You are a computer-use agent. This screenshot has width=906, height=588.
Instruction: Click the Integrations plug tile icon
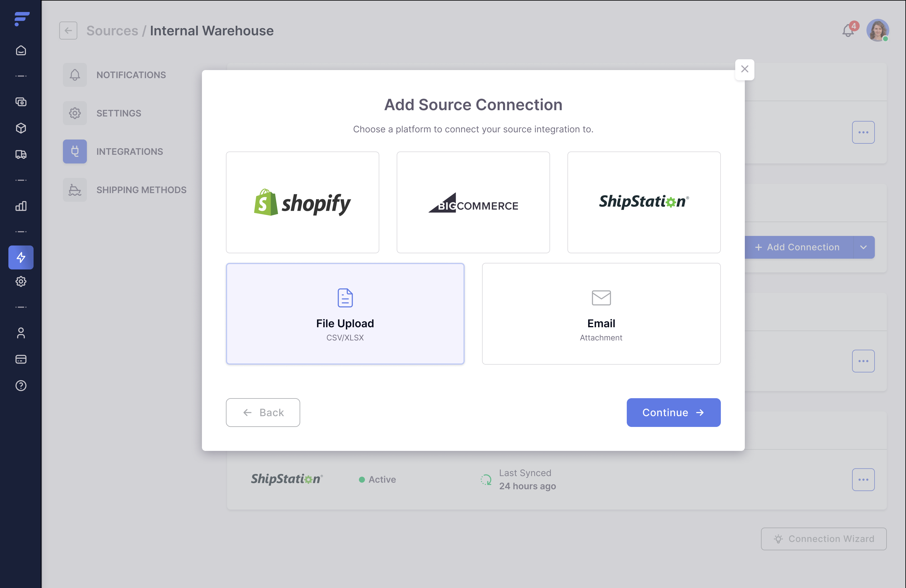coord(75,151)
